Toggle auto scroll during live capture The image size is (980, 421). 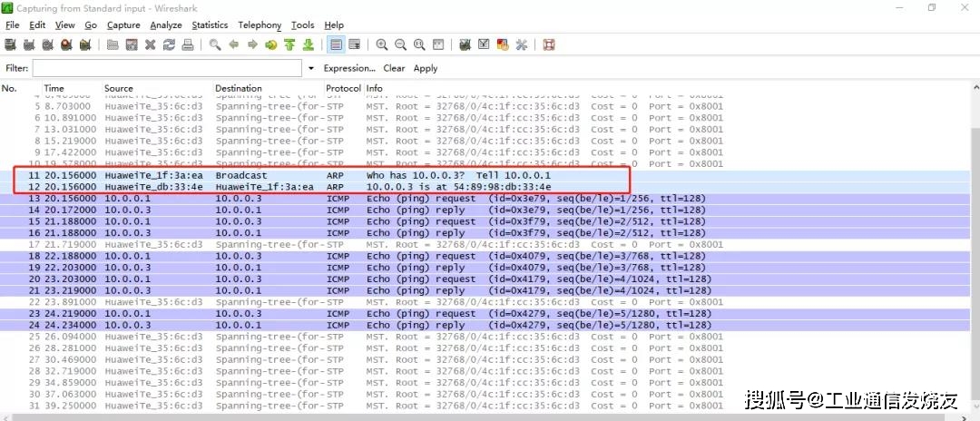click(x=355, y=45)
